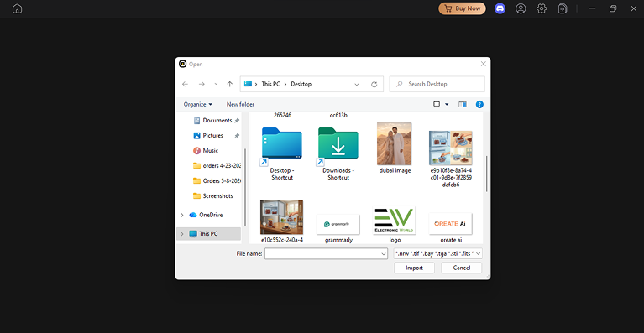This screenshot has height=333, width=644.
Task: Open the recent locations dropdown arrow
Action: [216, 84]
